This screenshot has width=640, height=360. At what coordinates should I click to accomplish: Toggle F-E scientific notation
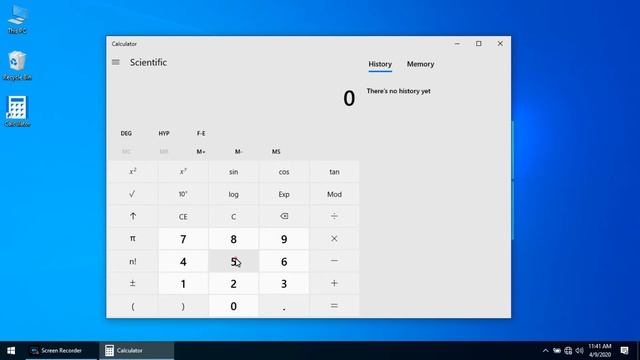click(x=201, y=133)
